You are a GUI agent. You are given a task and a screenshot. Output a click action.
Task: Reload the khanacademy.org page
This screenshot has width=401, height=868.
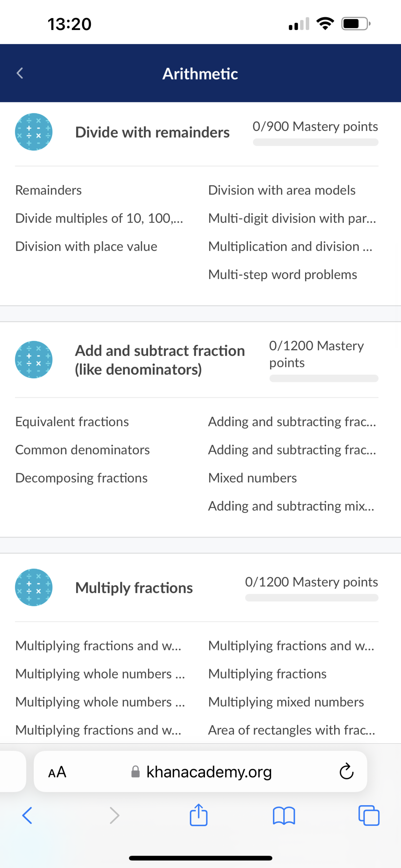[x=347, y=771]
